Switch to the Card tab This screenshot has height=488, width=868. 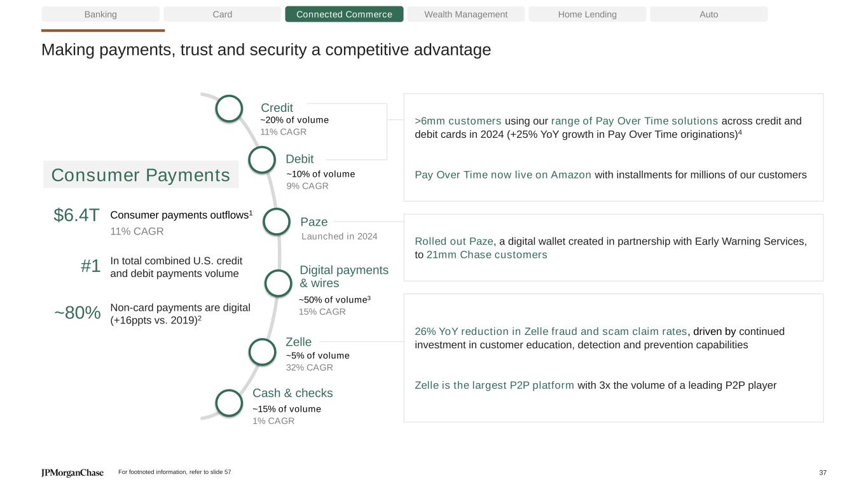222,14
